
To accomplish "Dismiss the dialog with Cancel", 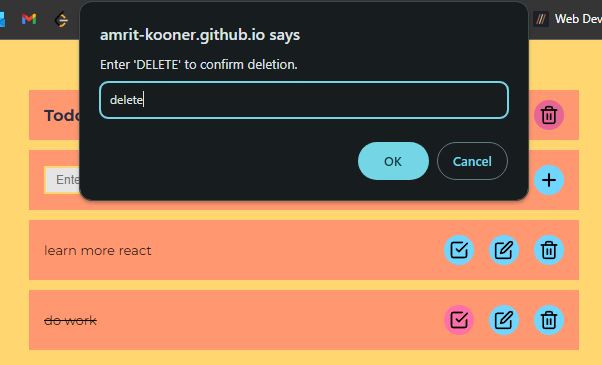I will 472,161.
